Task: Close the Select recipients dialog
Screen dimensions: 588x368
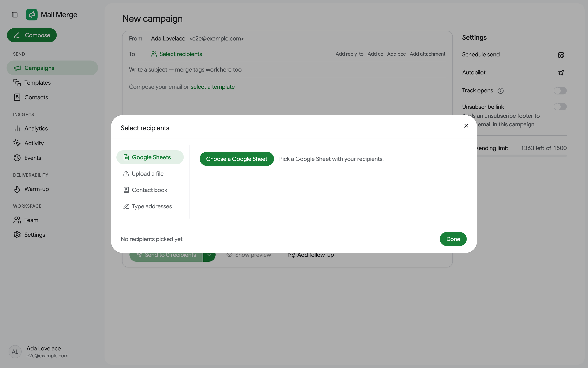Action: (466, 126)
